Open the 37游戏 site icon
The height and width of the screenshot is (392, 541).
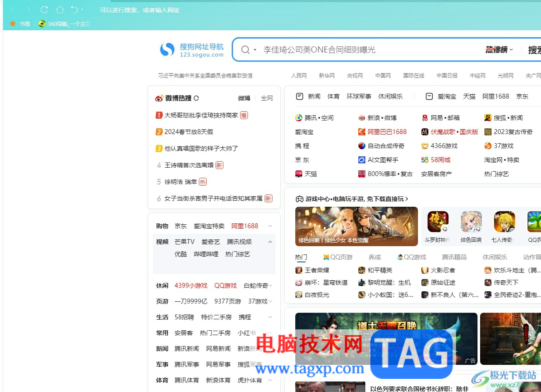[488, 146]
